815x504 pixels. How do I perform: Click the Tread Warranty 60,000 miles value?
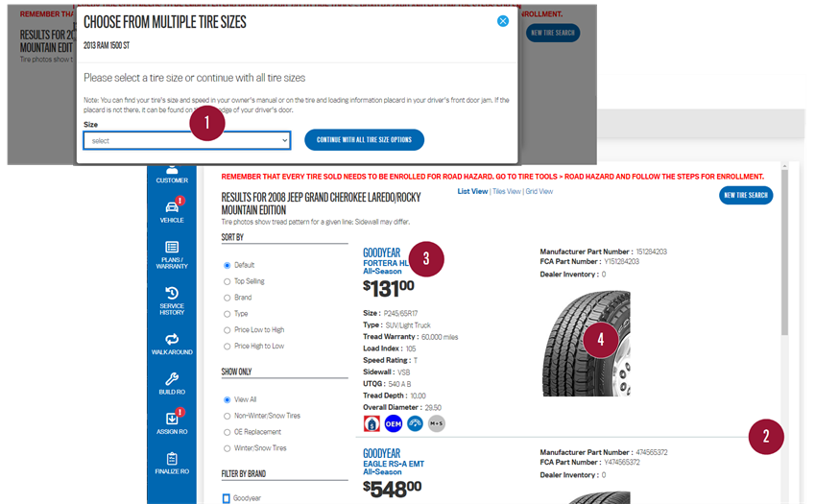coord(440,337)
